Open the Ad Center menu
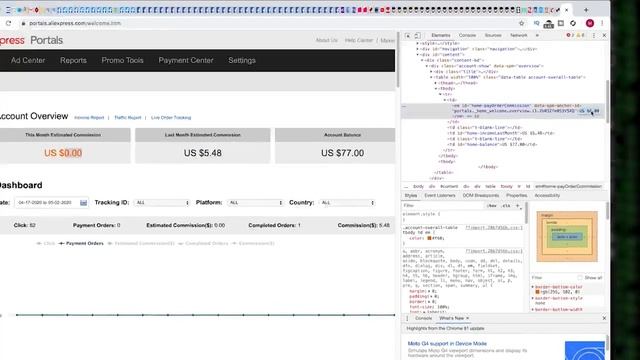640x360 pixels. point(28,60)
